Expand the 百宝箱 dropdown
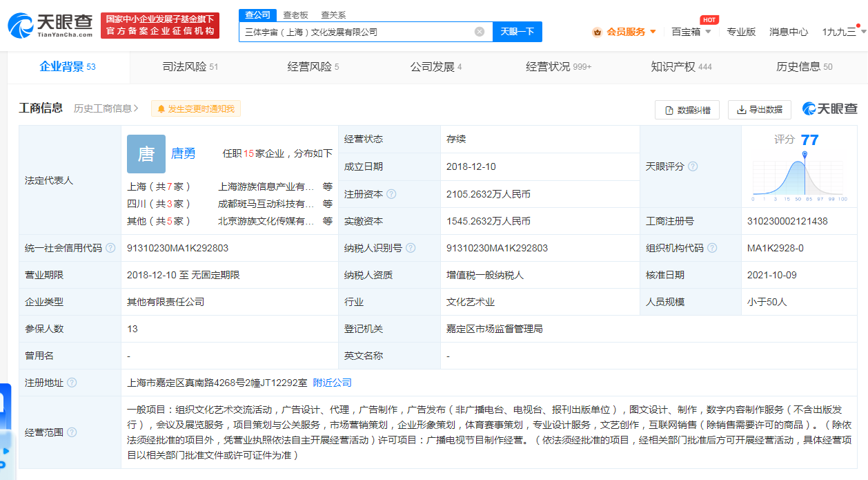868x480 pixels. tap(691, 32)
